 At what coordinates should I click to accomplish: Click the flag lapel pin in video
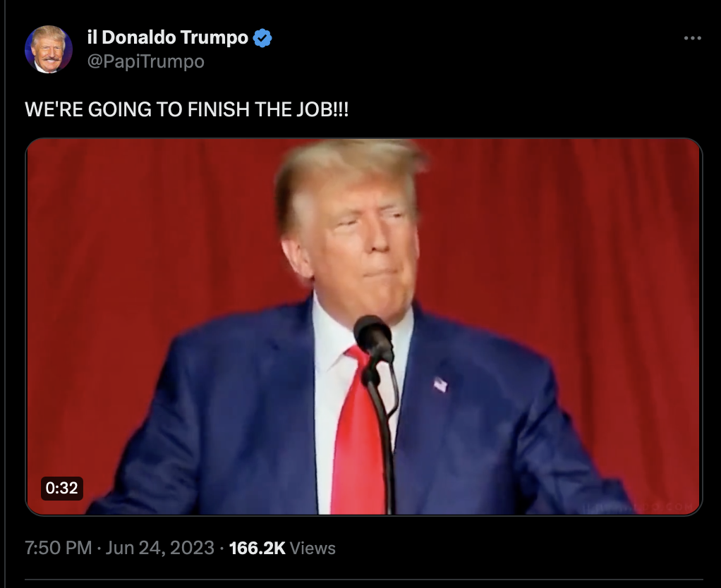click(x=440, y=384)
